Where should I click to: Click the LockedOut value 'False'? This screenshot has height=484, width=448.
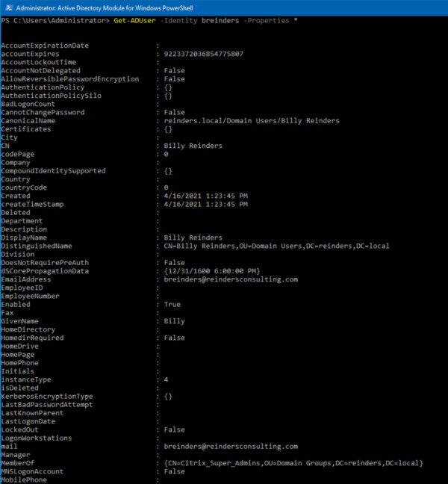tap(174, 429)
